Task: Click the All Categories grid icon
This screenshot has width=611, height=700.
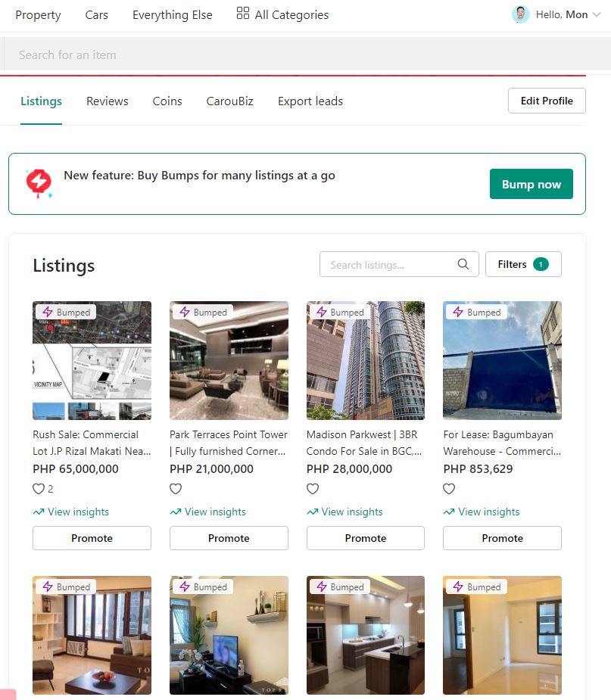Action: pyautogui.click(x=242, y=14)
